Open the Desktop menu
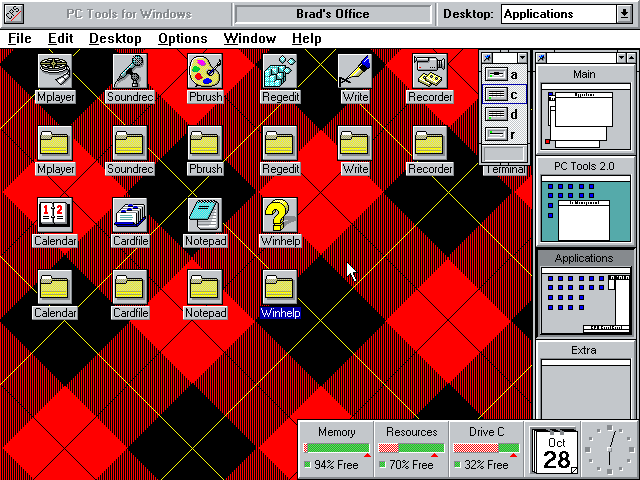The image size is (640, 480). coord(115,38)
